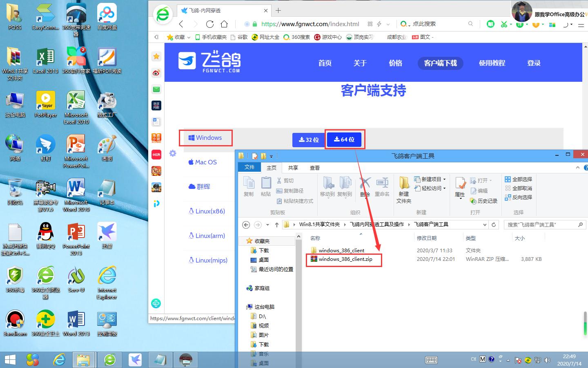Open favorites via the star sidebar icon
Viewport: 588px width, 368px height.
click(156, 56)
